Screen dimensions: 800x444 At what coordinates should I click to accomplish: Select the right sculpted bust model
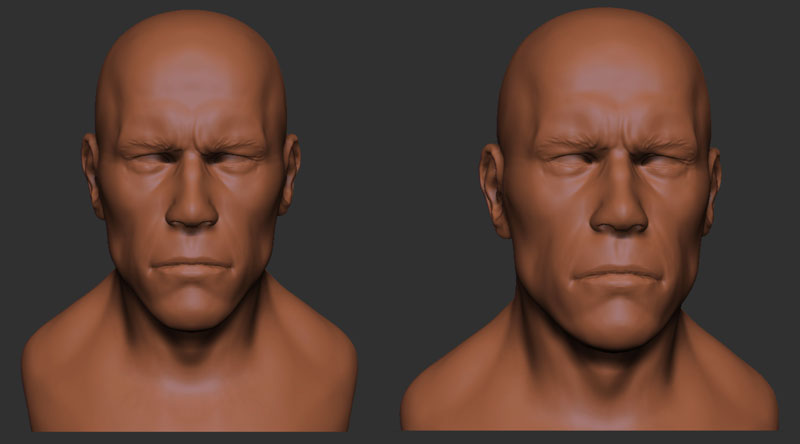click(x=590, y=219)
